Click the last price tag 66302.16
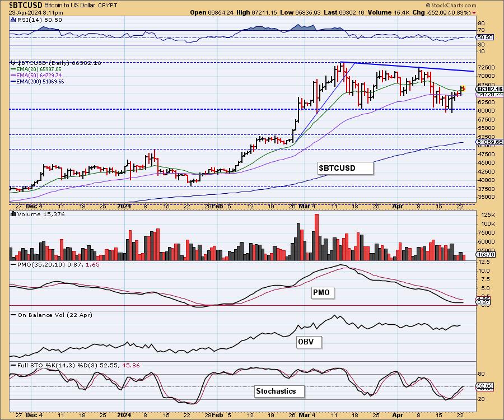504x420 pixels. (x=489, y=89)
